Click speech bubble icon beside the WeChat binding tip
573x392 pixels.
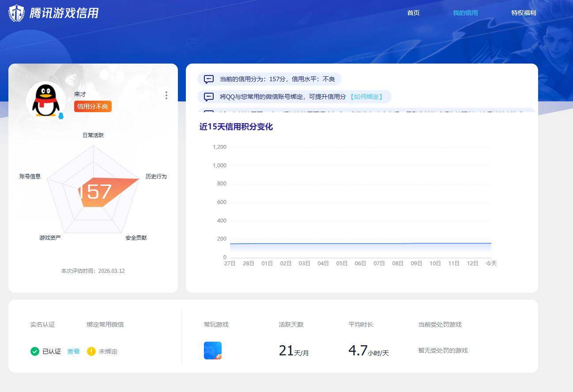[208, 96]
